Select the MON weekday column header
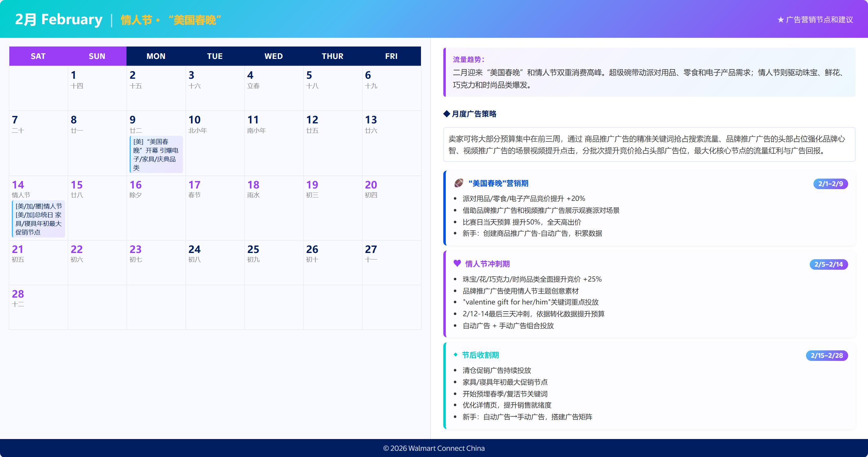This screenshot has width=868, height=457. [156, 56]
